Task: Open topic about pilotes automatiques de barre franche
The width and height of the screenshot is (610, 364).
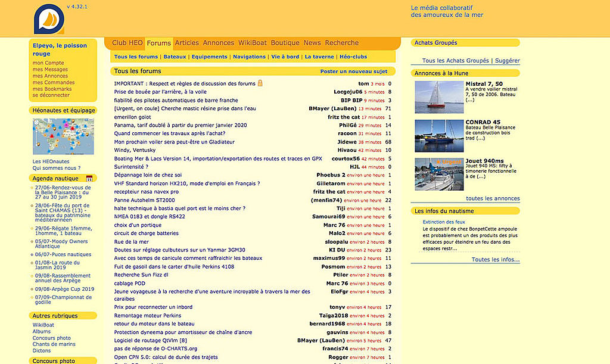Action: pyautogui.click(x=176, y=100)
